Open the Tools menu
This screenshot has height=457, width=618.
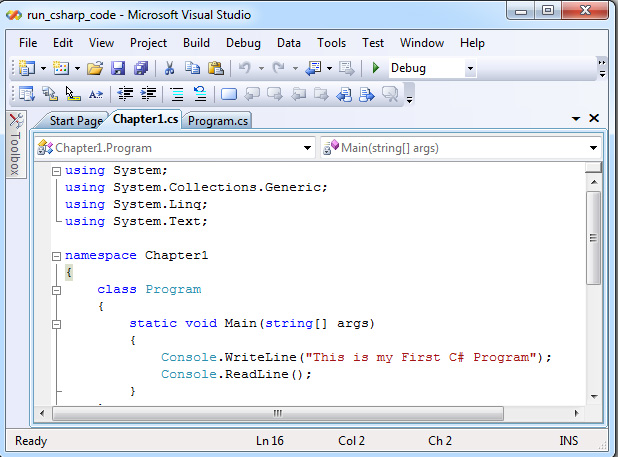[331, 43]
